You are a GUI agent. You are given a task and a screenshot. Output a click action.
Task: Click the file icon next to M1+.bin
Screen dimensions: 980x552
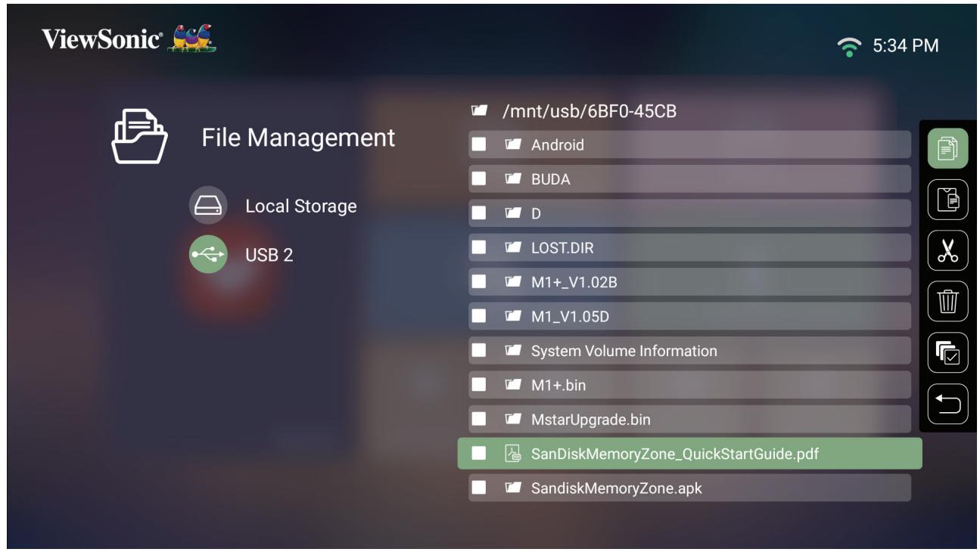pos(512,385)
